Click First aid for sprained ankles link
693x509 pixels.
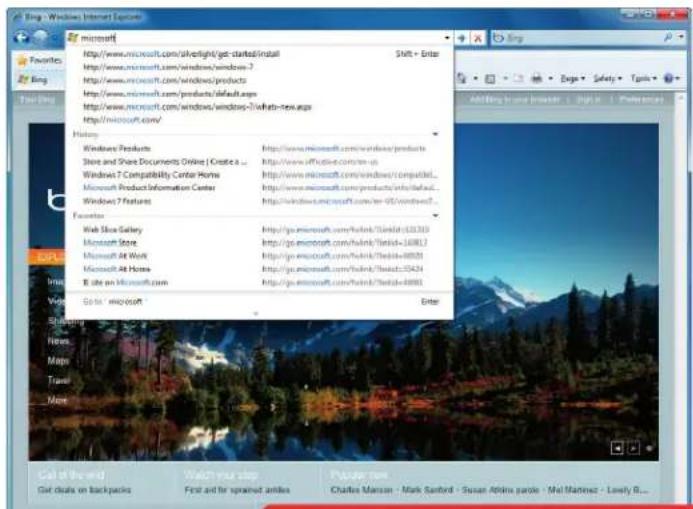(x=237, y=490)
